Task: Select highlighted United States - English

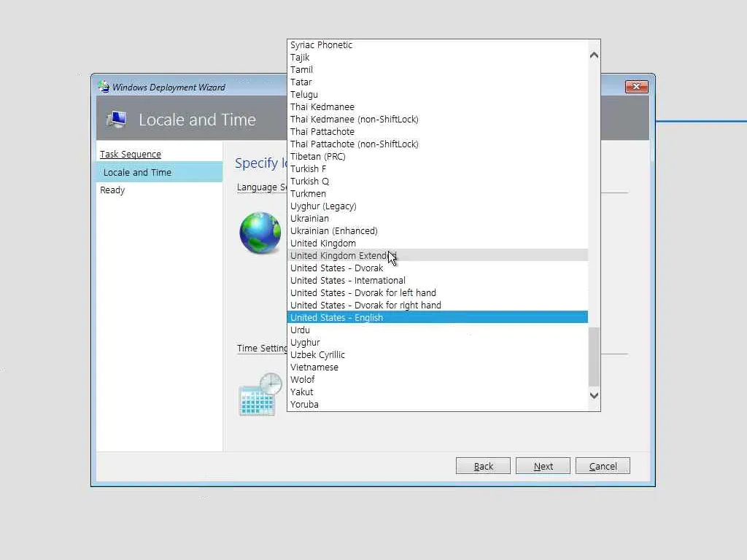Action: [438, 317]
